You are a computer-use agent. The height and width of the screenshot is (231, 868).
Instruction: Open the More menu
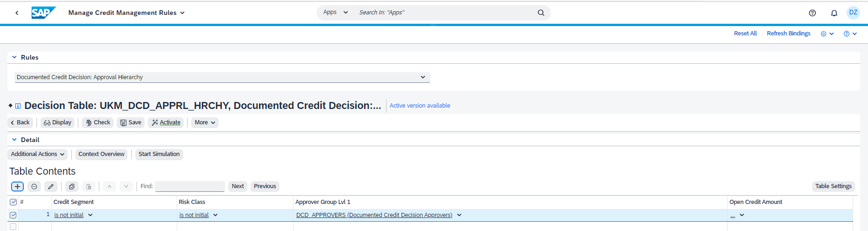pos(205,122)
